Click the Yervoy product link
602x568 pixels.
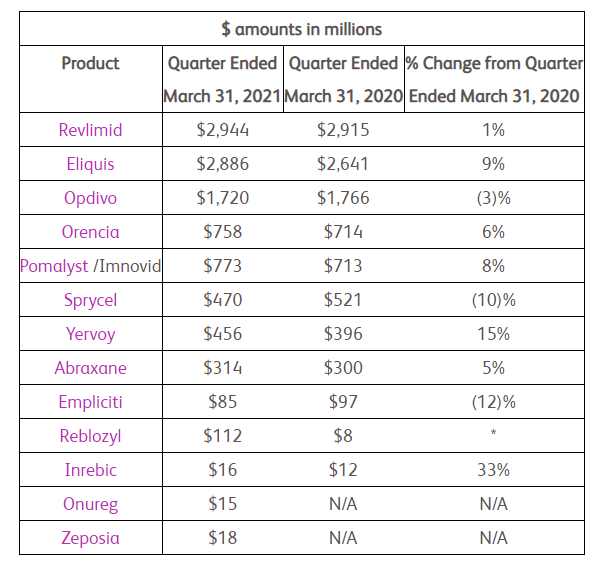click(x=90, y=334)
